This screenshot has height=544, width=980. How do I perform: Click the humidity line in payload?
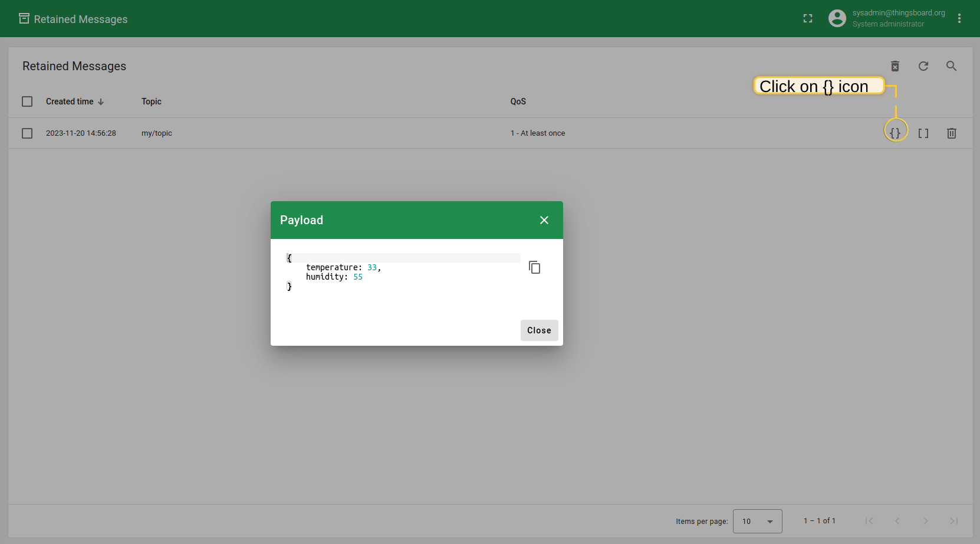[x=334, y=277]
